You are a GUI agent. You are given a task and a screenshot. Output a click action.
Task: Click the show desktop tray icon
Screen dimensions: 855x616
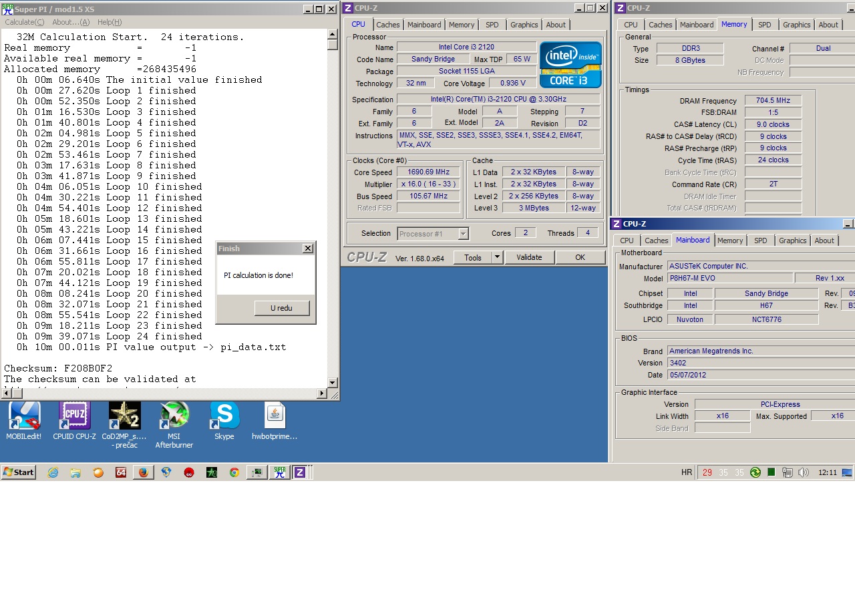click(x=847, y=472)
